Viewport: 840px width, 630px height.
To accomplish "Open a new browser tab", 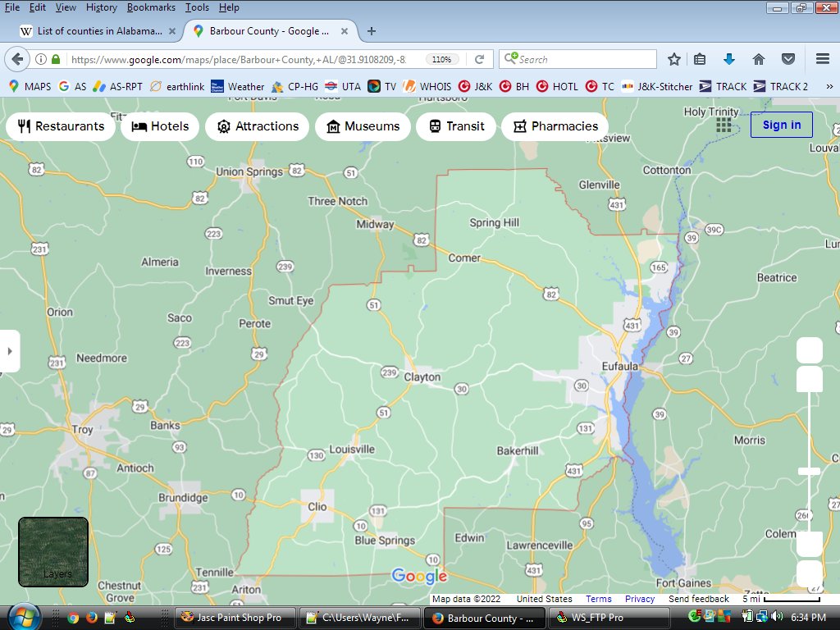I will point(372,31).
